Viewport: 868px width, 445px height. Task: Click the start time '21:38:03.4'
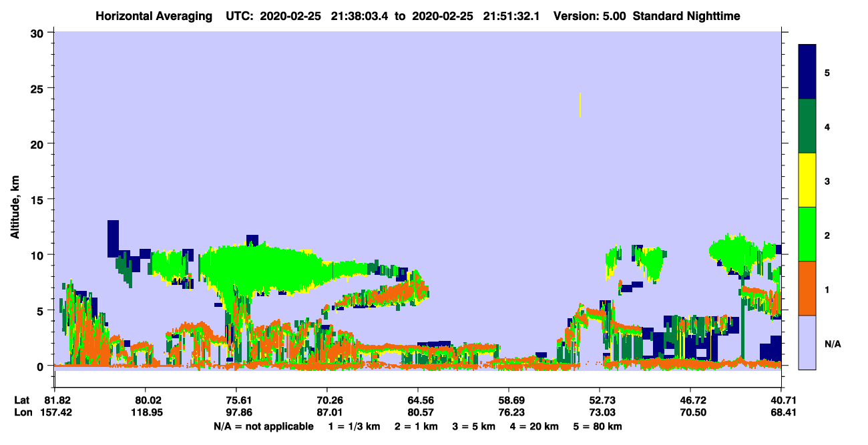point(358,15)
